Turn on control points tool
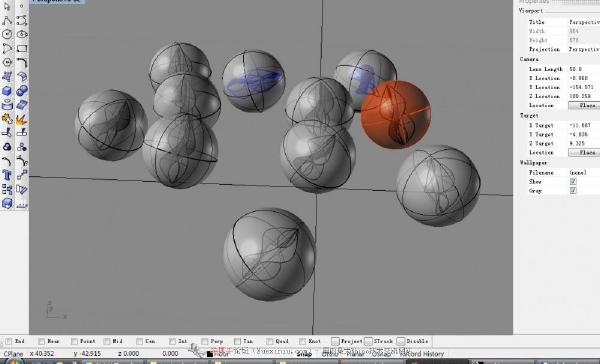The height and width of the screenshot is (364, 600). [22, 161]
